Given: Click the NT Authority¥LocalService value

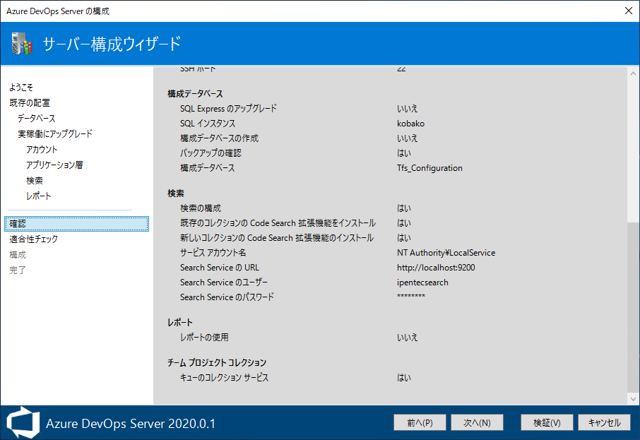Looking at the screenshot, I should [446, 253].
